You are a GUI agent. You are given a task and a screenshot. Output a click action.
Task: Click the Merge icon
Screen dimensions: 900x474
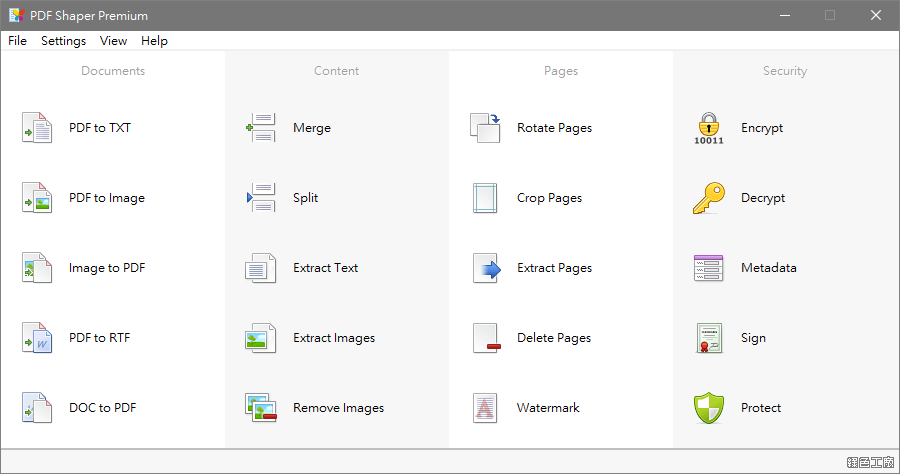pos(261,127)
